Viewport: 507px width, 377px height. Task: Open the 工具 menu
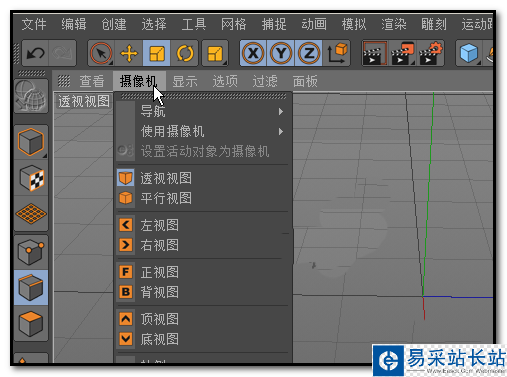point(194,24)
